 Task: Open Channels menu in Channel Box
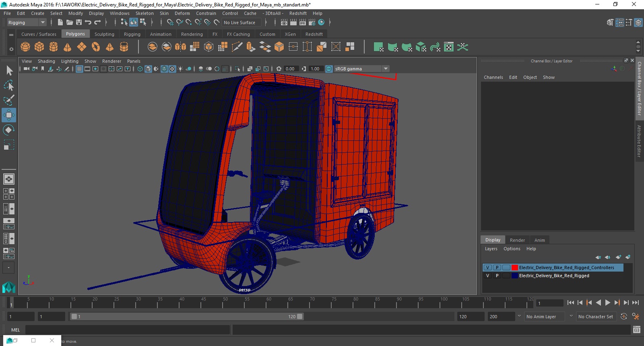tap(493, 77)
